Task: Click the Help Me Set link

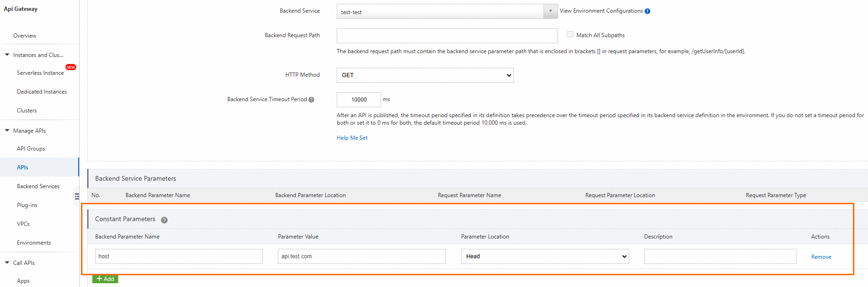Action: point(352,138)
